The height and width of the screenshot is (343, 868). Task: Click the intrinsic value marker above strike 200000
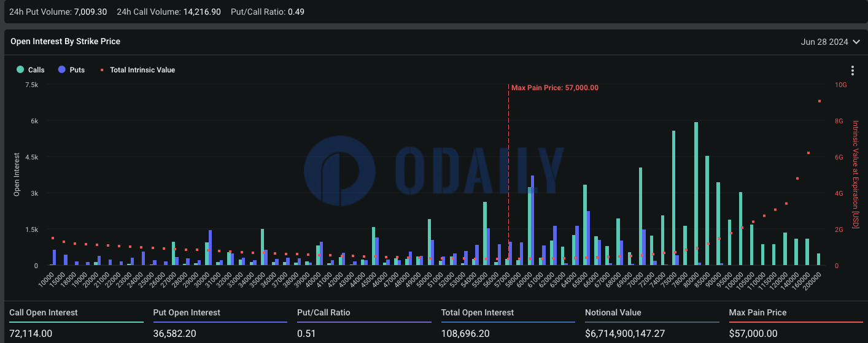point(820,101)
